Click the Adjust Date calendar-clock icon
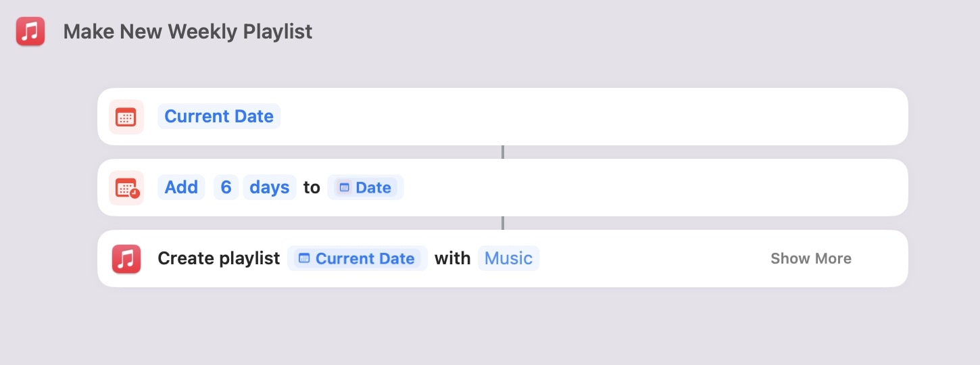Image resolution: width=980 pixels, height=365 pixels. tap(126, 188)
